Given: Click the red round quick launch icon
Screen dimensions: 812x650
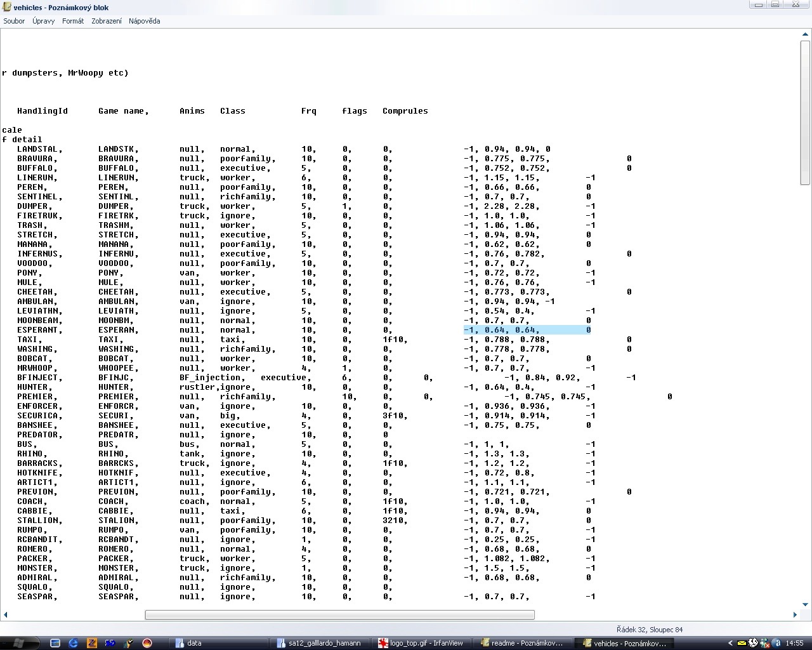Looking at the screenshot, I should coord(147,643).
